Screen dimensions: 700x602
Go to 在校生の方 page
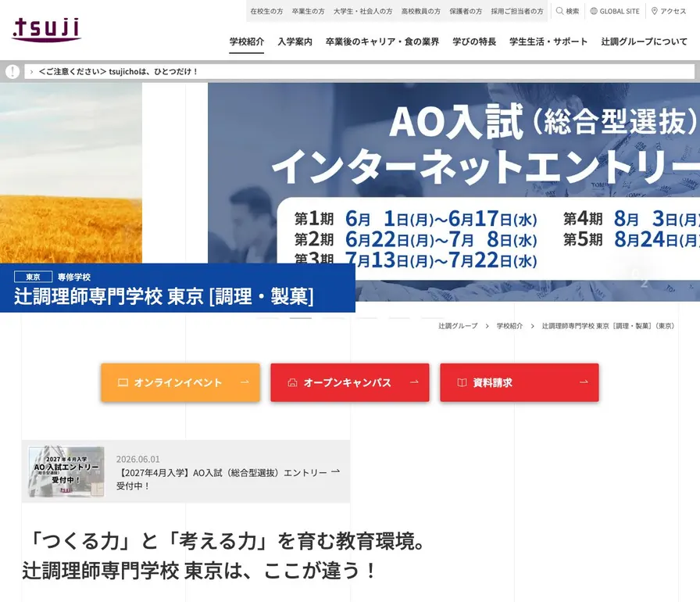pyautogui.click(x=266, y=11)
